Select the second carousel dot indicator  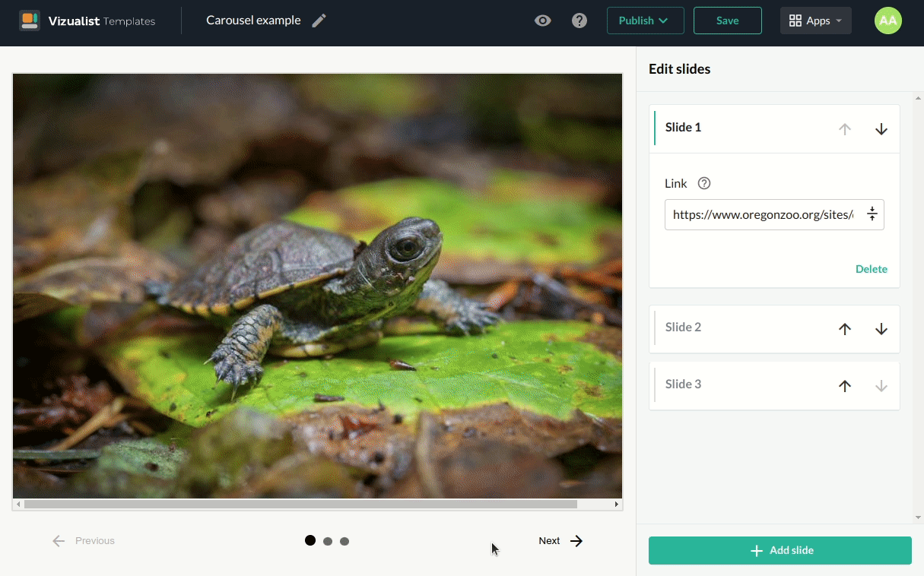coord(328,541)
